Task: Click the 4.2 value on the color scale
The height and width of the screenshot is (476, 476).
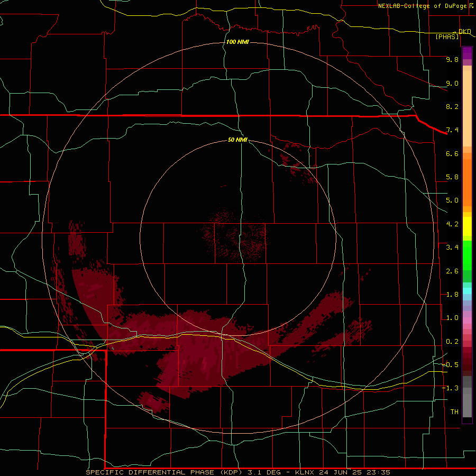Action: click(452, 224)
